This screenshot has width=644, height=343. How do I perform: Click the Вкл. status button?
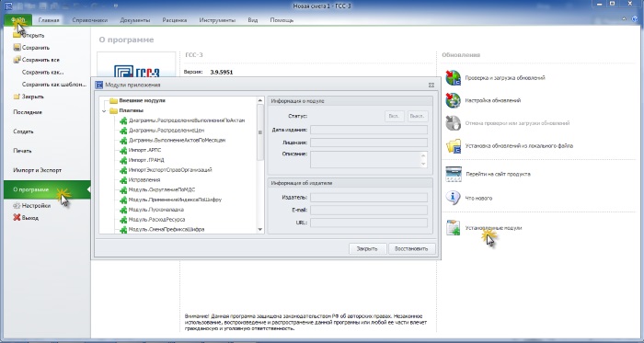pos(394,116)
